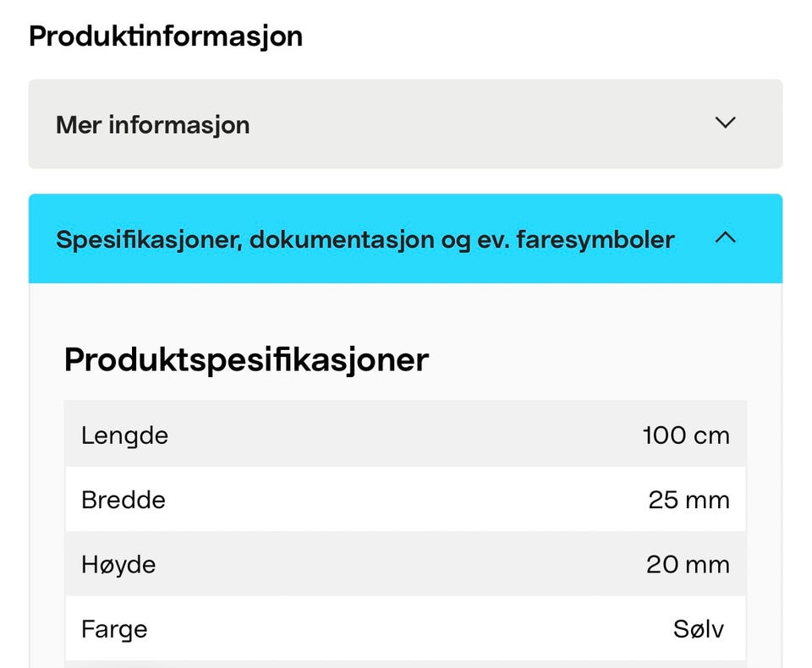Expand the Mer informasjon section title
The width and height of the screenshot is (812, 668).
153,125
